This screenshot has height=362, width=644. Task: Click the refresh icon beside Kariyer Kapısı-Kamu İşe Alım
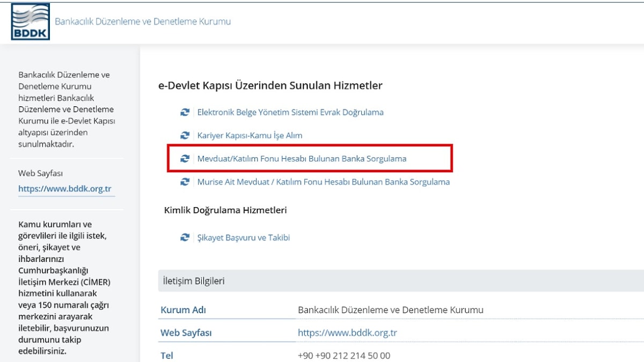click(185, 135)
